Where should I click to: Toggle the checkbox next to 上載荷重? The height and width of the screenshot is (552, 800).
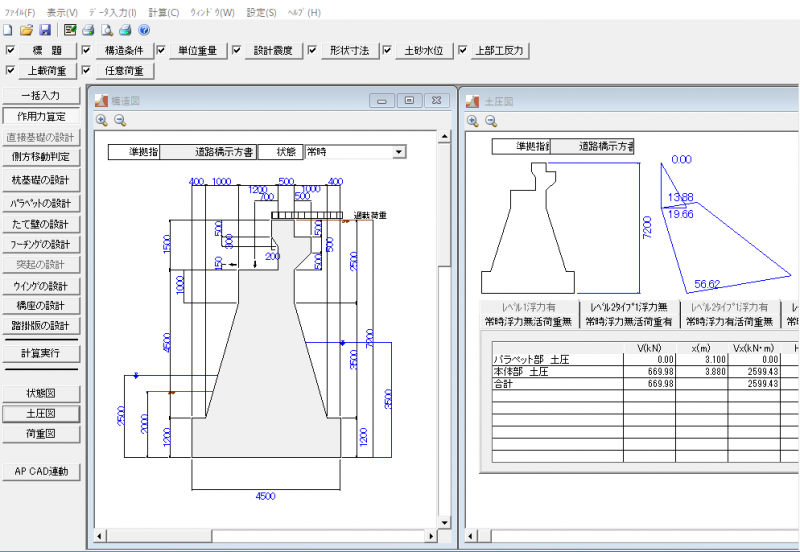tap(10, 70)
